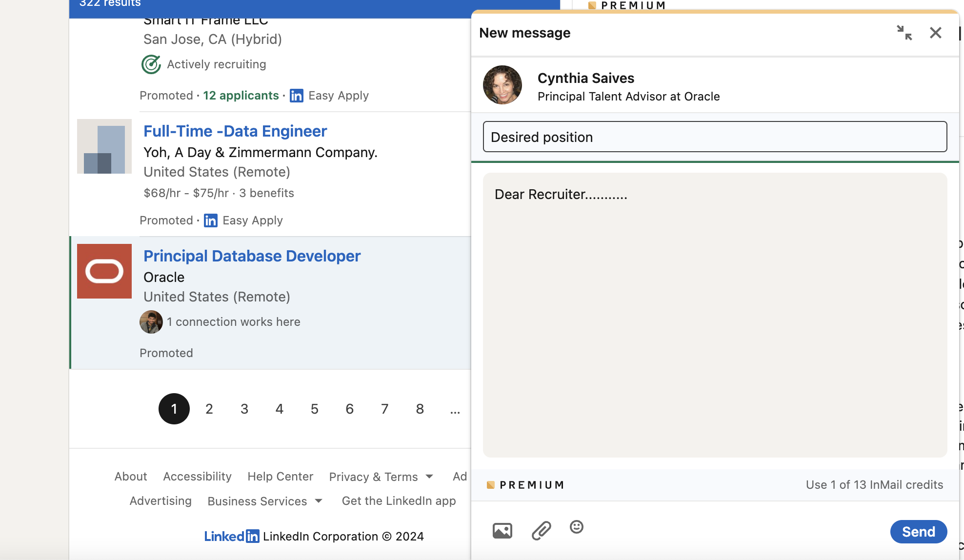Open Full-Time -Data Engineer job

tap(235, 131)
